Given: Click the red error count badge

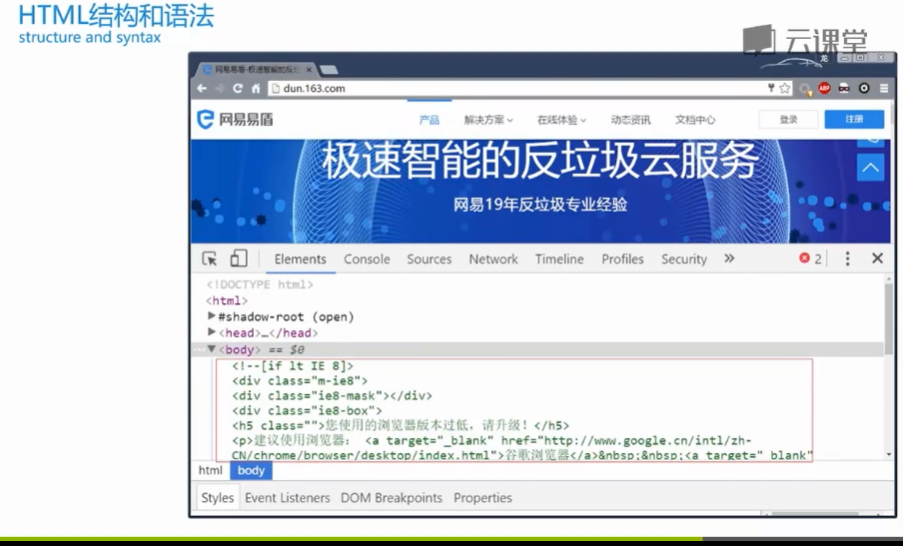Looking at the screenshot, I should coord(810,259).
